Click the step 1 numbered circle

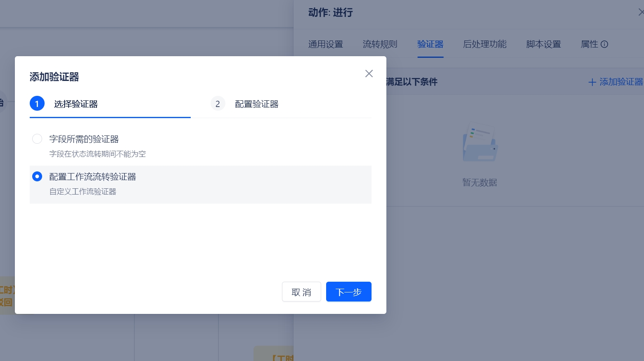pyautogui.click(x=37, y=103)
